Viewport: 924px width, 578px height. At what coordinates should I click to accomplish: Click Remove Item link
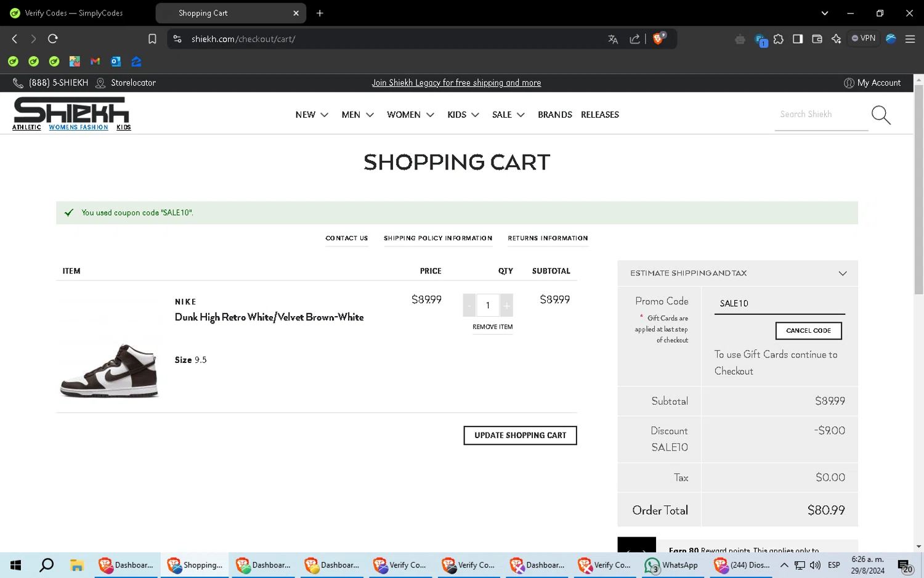click(x=492, y=327)
